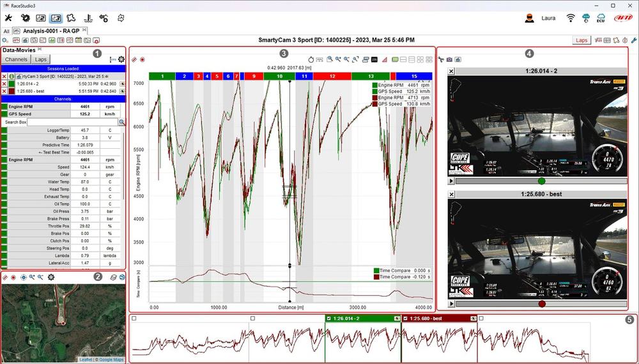
Task: Click the AiM logo
Action: (x=623, y=18)
